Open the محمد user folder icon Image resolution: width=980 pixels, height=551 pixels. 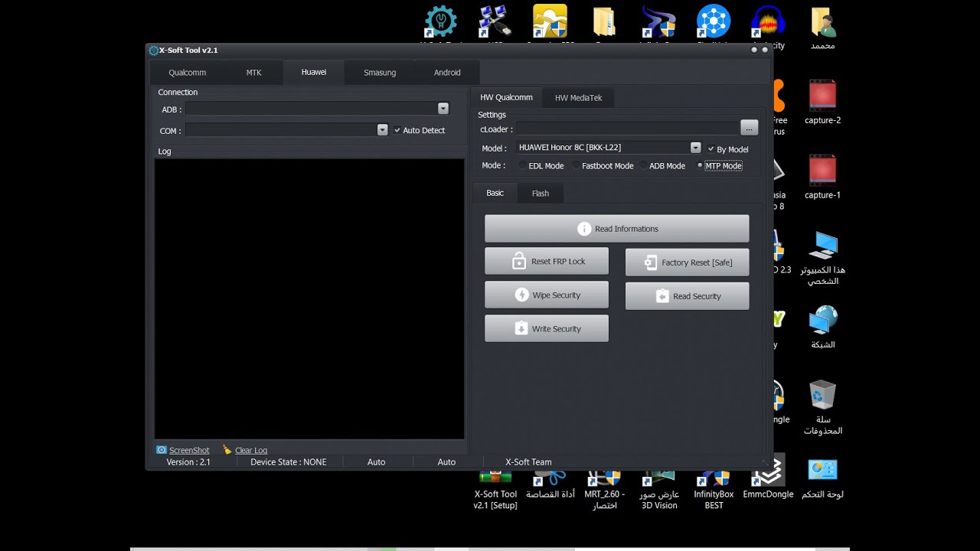tap(823, 22)
